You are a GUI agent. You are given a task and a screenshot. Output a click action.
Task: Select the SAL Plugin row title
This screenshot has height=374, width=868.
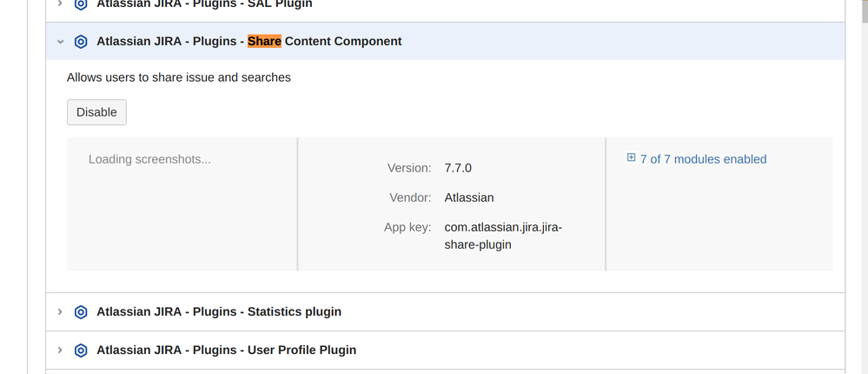(x=204, y=4)
